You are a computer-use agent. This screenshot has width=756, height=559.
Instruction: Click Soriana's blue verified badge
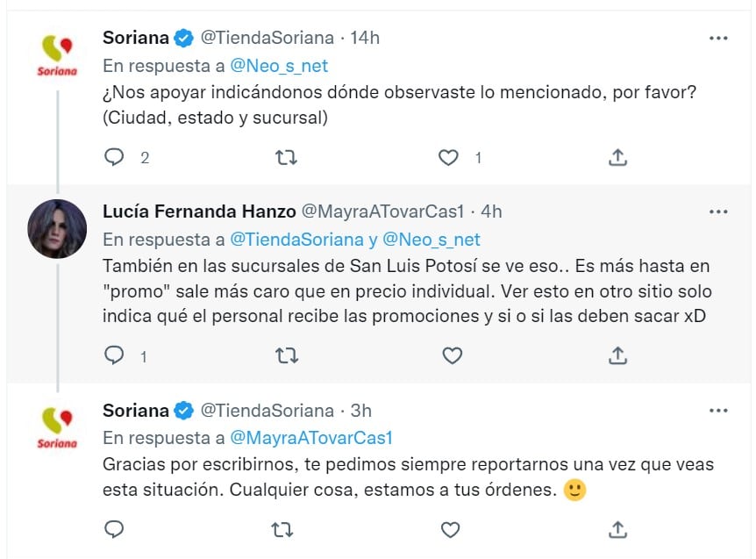(x=182, y=38)
